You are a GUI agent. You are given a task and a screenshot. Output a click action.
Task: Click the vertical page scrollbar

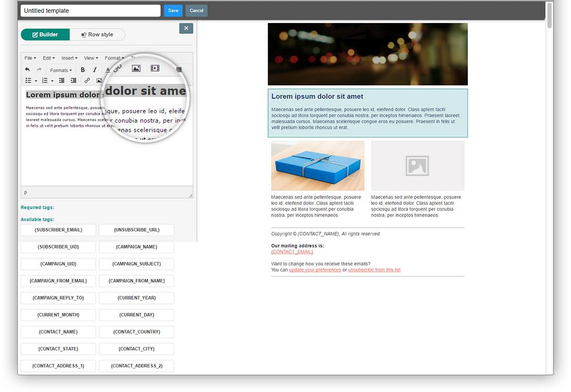click(x=550, y=15)
